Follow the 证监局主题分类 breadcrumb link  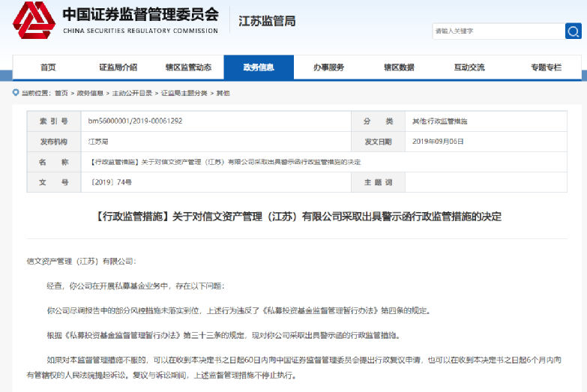(184, 93)
